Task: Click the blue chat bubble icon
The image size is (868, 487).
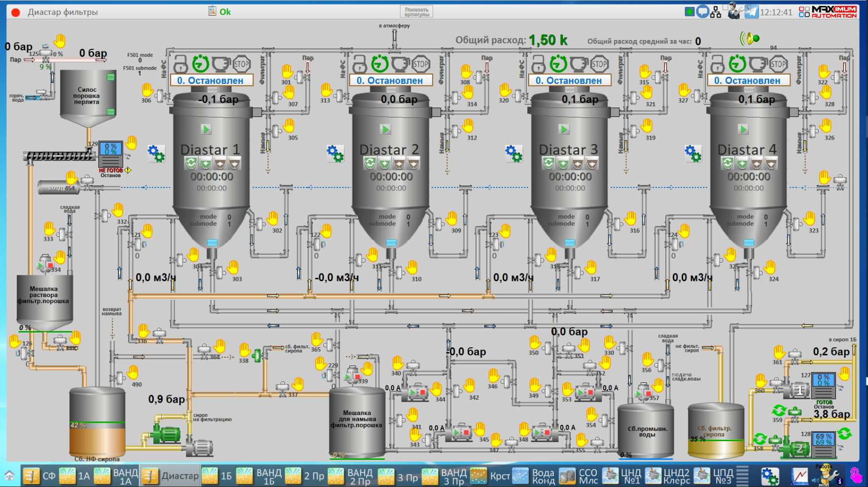Action: [x=703, y=12]
